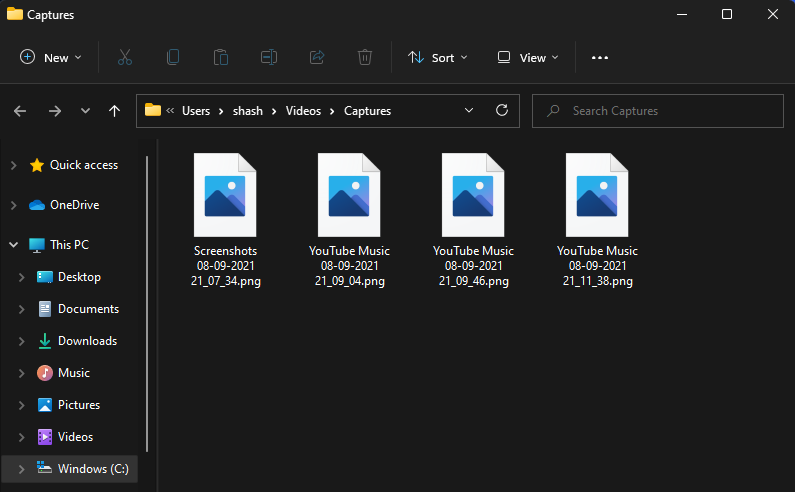Click the Copy icon in toolbar
This screenshot has width=795, height=492.
point(173,58)
